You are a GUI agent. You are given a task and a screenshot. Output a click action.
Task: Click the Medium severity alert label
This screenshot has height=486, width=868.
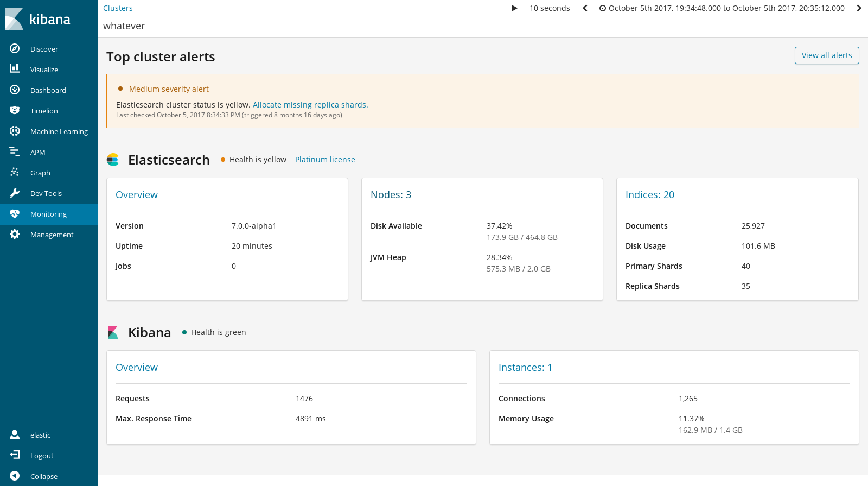click(169, 89)
